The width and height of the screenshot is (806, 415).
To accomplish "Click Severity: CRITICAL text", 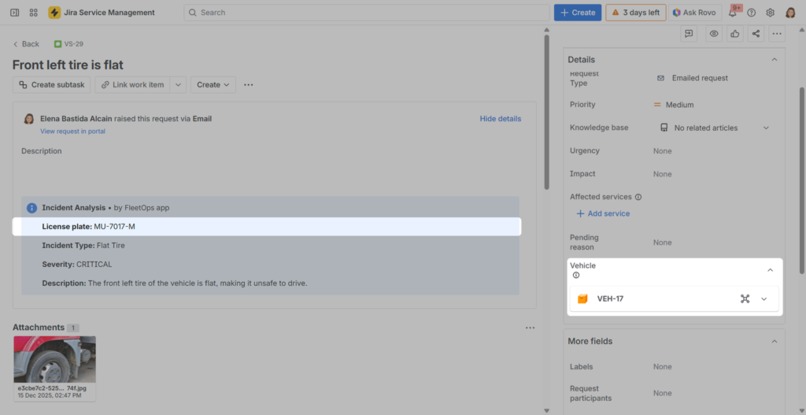I will 77,264.
